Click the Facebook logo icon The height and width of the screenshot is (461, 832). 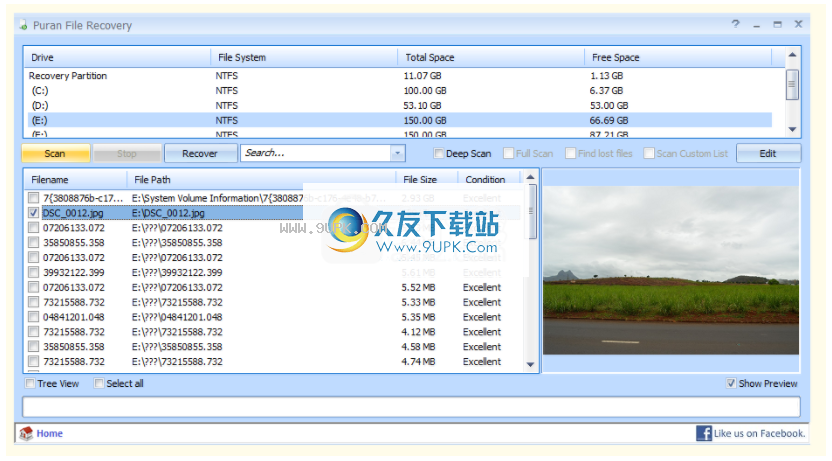704,433
